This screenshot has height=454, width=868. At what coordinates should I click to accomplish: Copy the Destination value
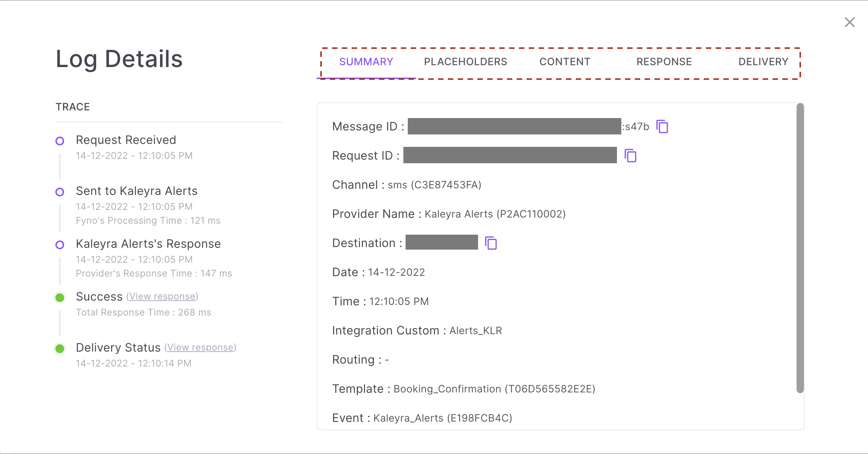[x=492, y=243]
